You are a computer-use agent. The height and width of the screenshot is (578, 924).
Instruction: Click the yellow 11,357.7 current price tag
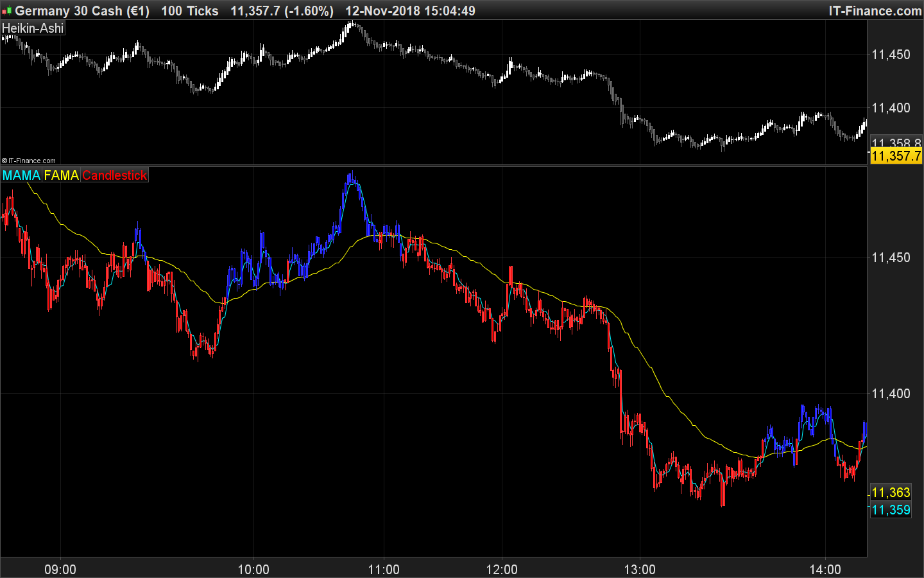click(896, 156)
